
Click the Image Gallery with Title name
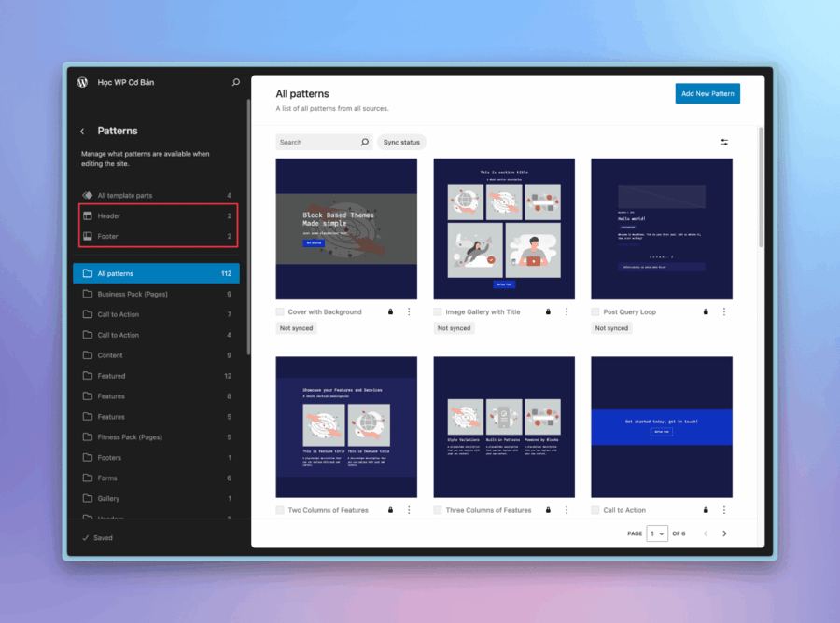pyautogui.click(x=483, y=312)
